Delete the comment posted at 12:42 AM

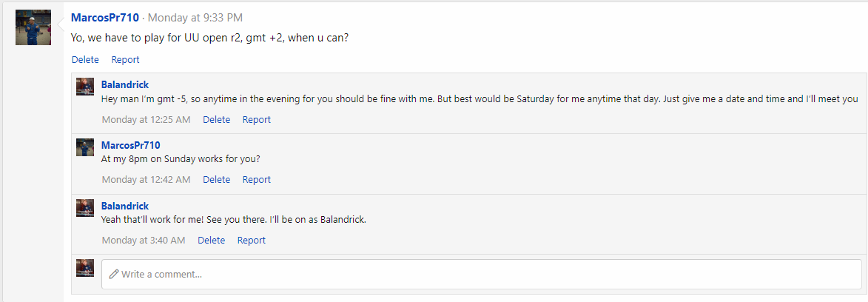216,179
